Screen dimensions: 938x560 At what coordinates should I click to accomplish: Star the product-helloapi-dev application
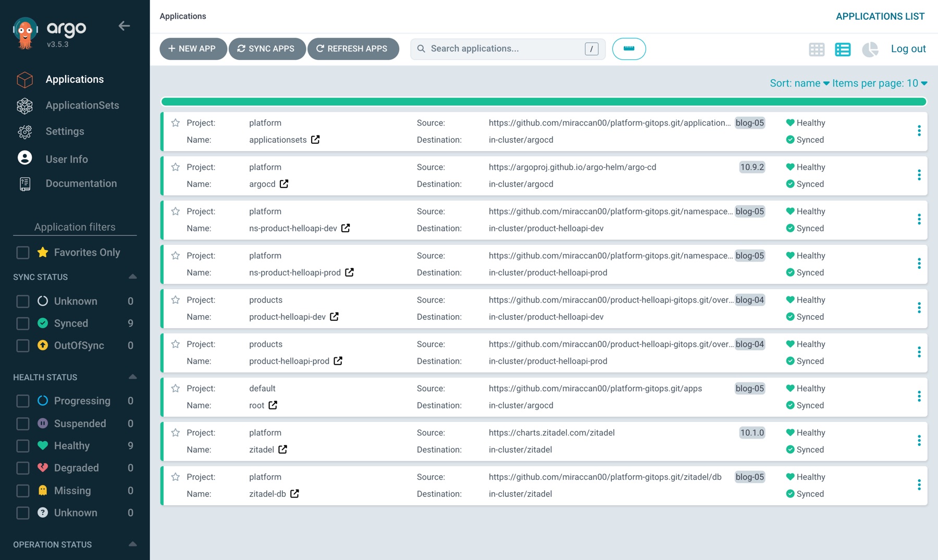(176, 300)
